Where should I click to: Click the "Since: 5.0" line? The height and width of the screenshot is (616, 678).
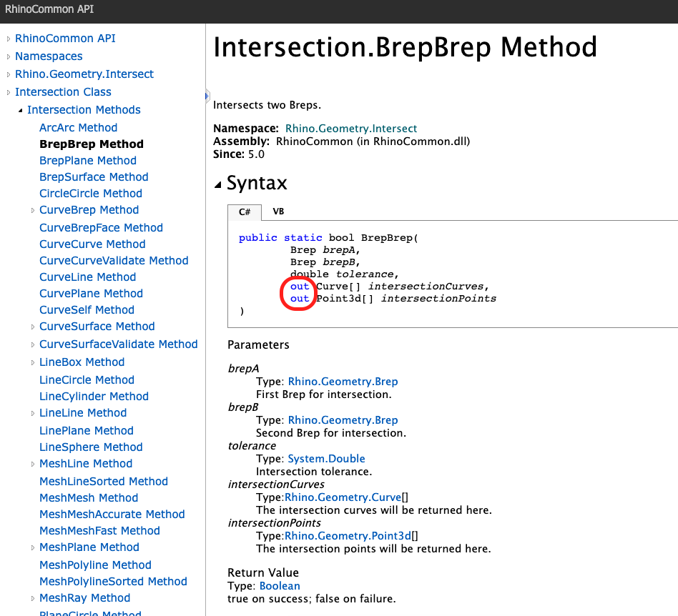tap(239, 154)
